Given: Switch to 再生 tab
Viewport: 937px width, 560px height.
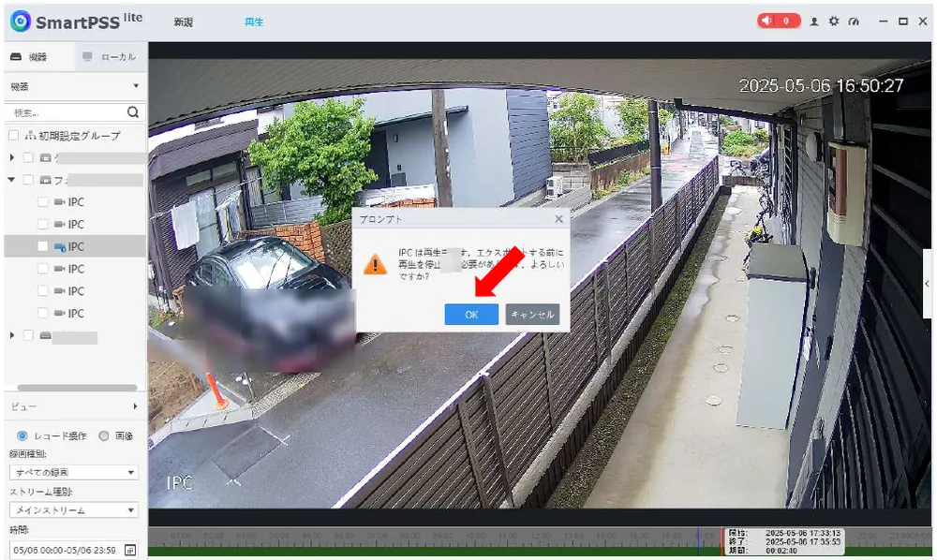Looking at the screenshot, I should pos(254,22).
